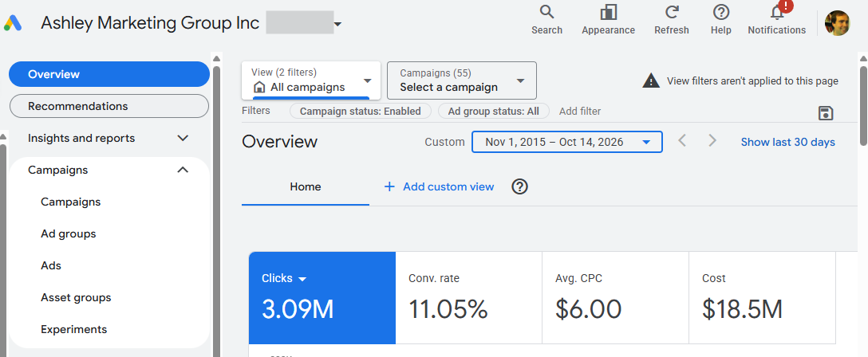
Task: Open the Appearance settings
Action: 608,20
